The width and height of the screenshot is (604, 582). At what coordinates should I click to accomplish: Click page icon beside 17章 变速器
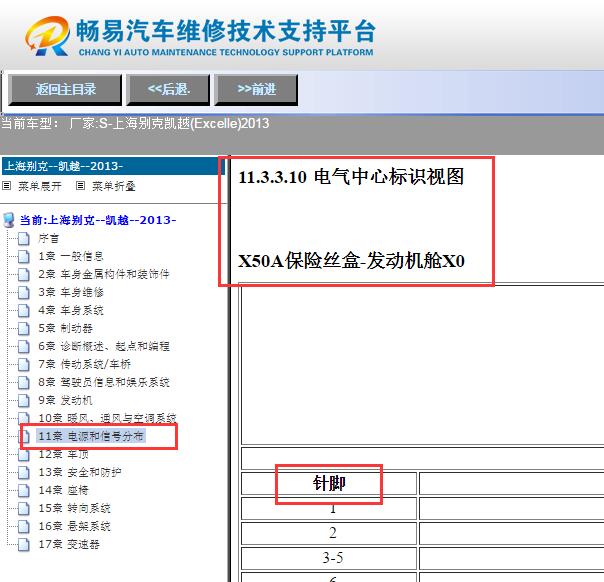click(24, 544)
